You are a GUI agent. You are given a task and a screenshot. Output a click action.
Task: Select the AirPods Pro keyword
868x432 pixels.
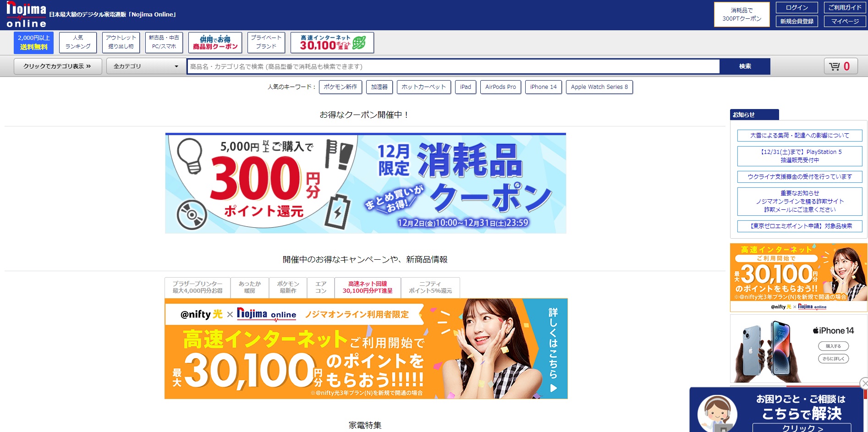click(500, 87)
